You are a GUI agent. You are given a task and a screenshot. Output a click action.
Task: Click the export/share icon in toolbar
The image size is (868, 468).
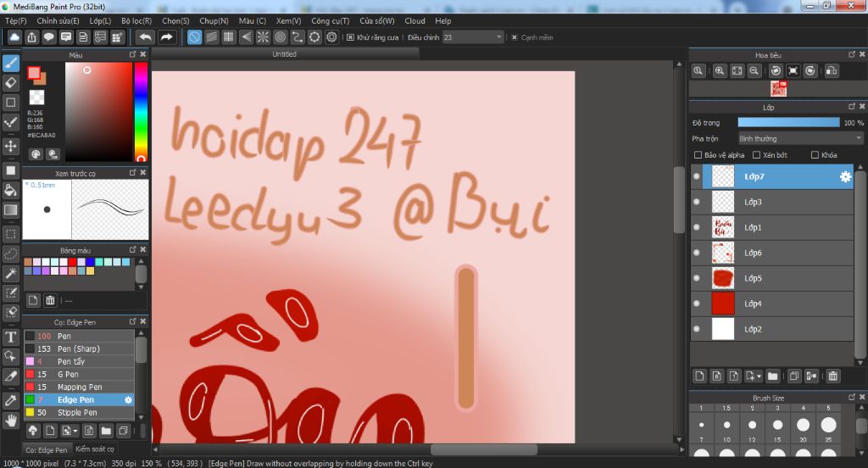tap(31, 37)
